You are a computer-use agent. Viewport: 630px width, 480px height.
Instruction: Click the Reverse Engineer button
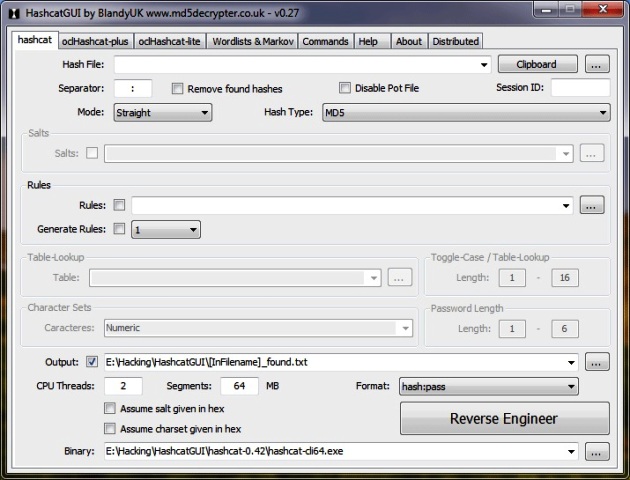click(505, 418)
